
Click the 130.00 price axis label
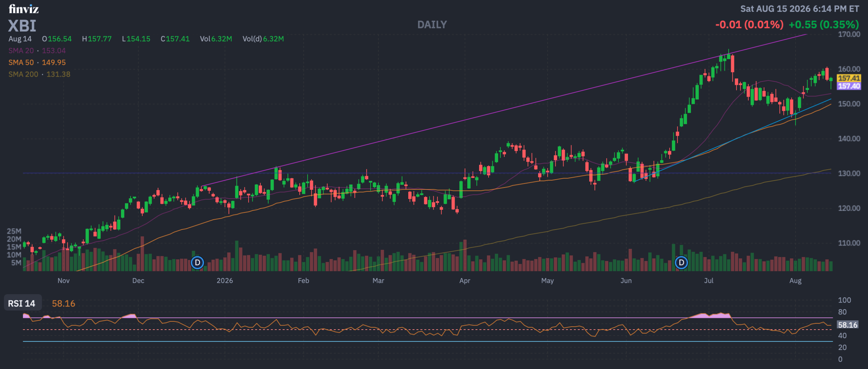pyautogui.click(x=849, y=173)
